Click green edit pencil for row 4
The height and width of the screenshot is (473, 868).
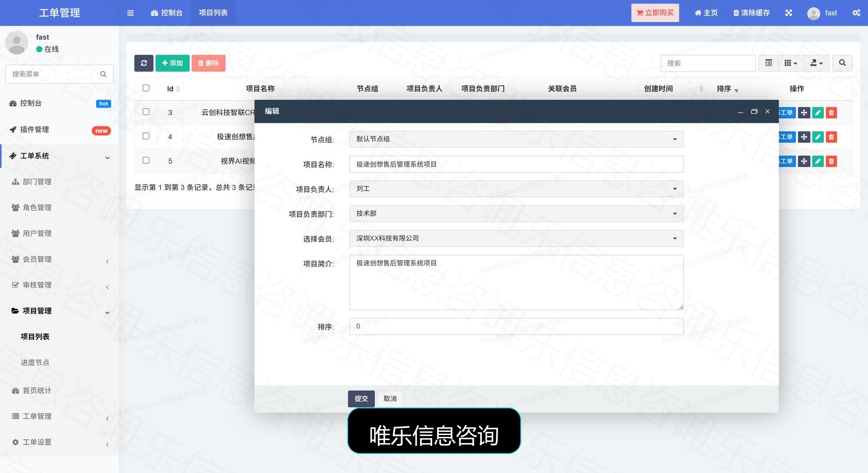[818, 137]
